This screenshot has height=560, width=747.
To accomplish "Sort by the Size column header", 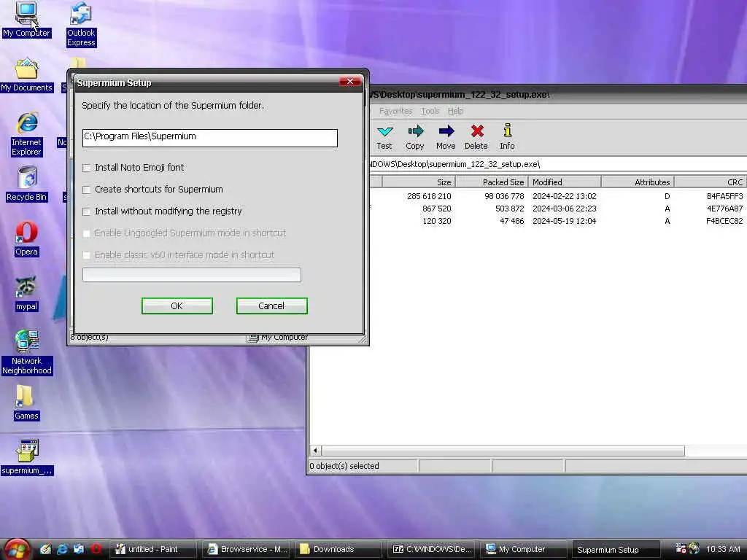I will click(x=419, y=182).
